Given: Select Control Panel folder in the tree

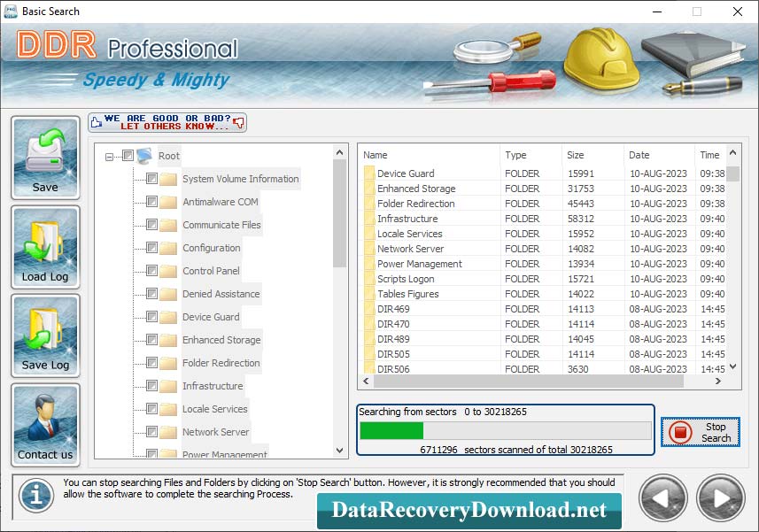Looking at the screenshot, I should point(211,271).
